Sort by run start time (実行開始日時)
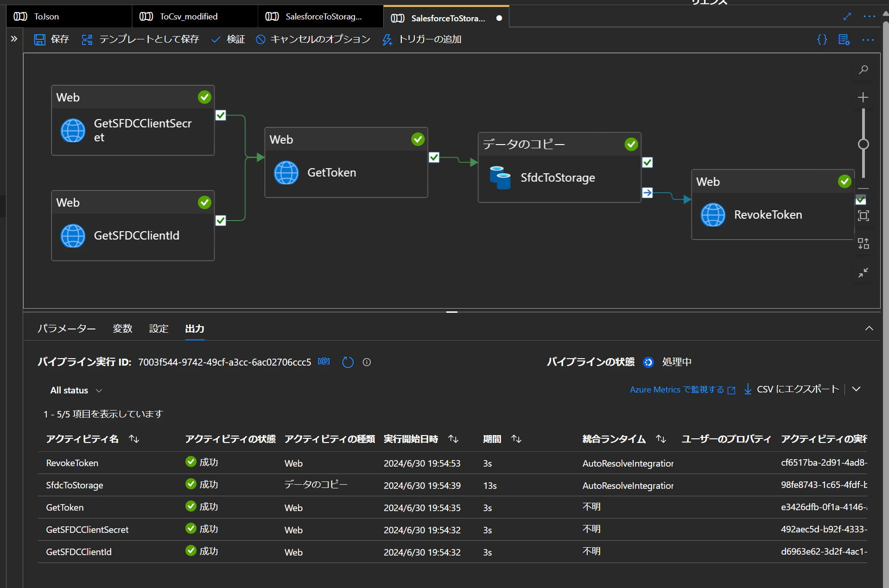This screenshot has height=588, width=889. click(453, 439)
